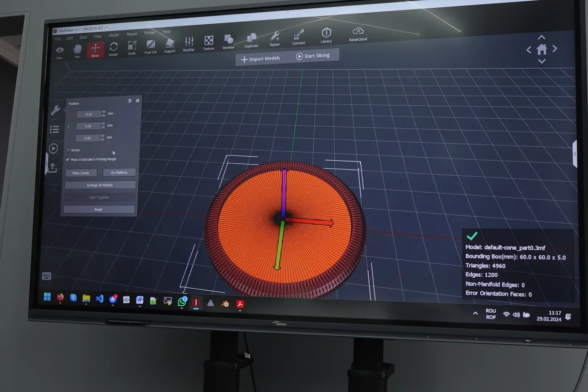Duplicate the selected model
Image resolution: width=588 pixels, height=392 pixels.
[x=251, y=41]
